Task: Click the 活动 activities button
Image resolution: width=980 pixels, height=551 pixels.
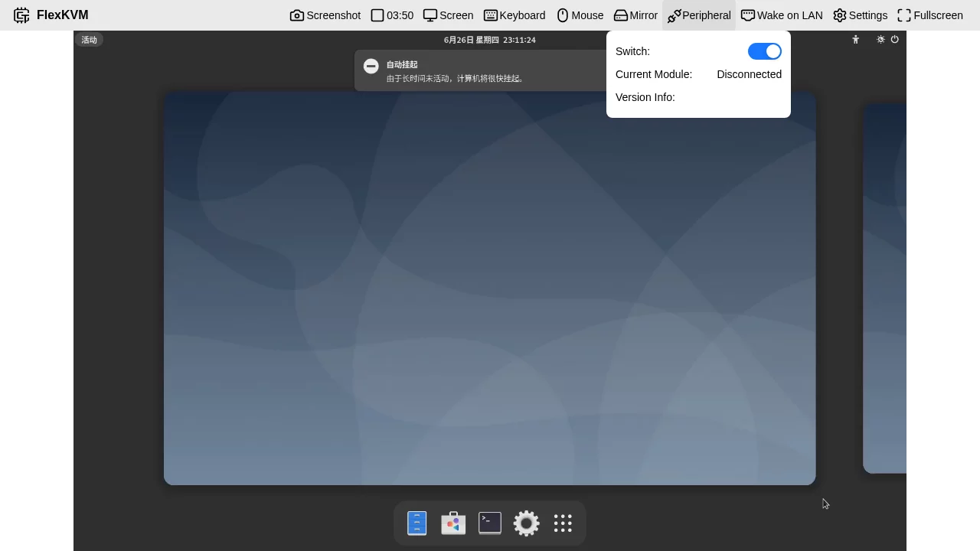Action: tap(89, 40)
